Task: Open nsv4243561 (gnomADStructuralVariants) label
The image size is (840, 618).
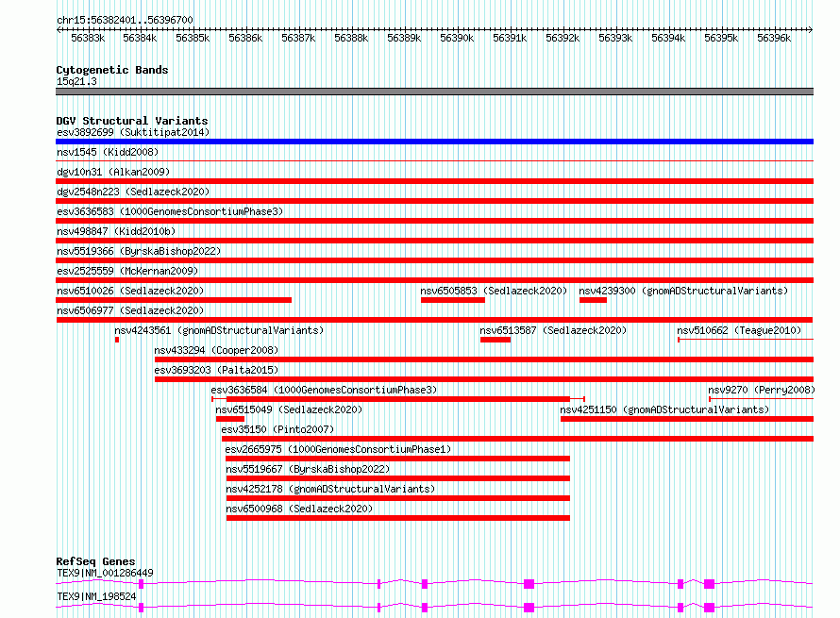Action: pyautogui.click(x=219, y=330)
